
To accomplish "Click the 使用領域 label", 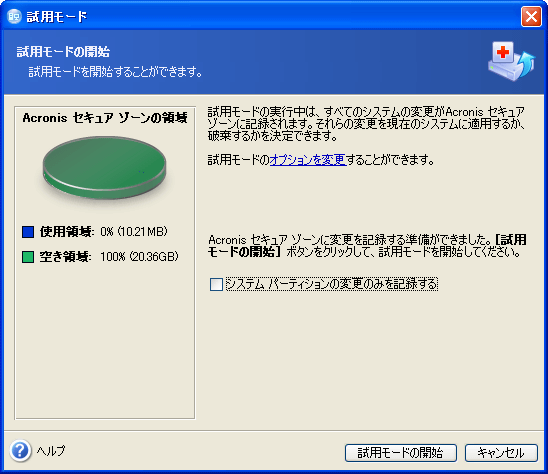I will tap(66, 231).
